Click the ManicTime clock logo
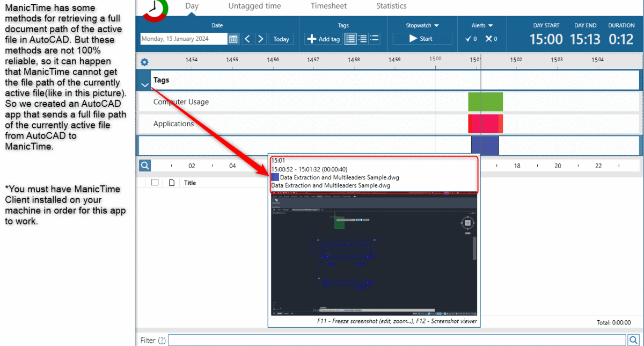The image size is (644, 346). [x=155, y=9]
